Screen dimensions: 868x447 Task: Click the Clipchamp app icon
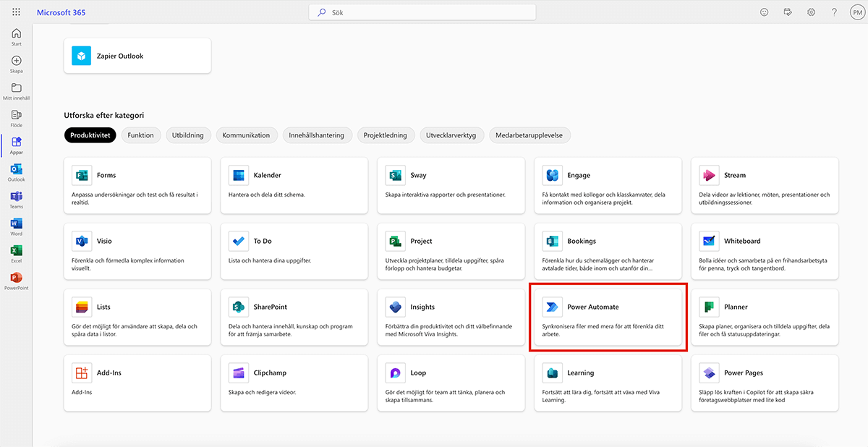coord(238,372)
